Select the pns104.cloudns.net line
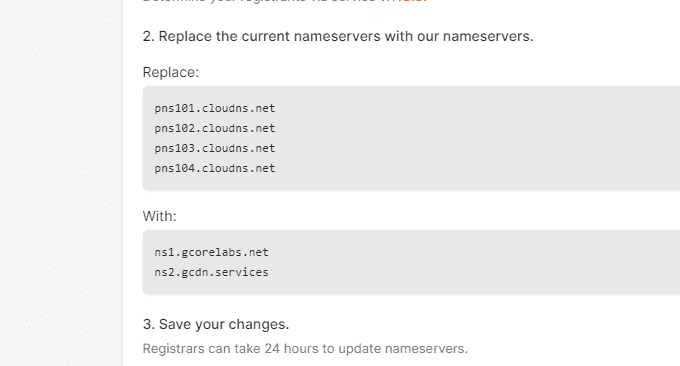The height and width of the screenshot is (366, 680). point(215,168)
